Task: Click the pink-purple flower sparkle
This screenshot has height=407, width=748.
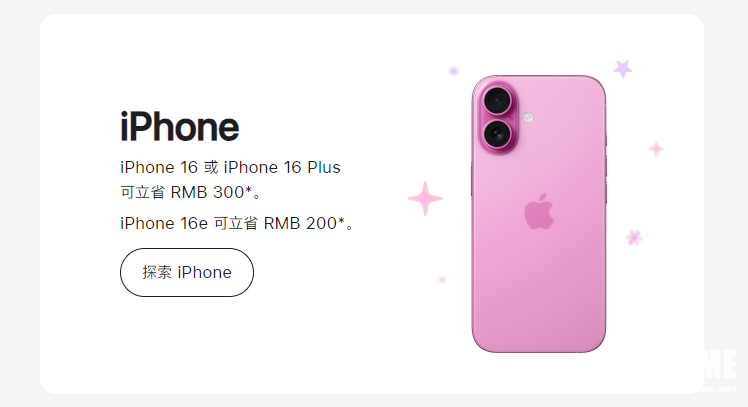Action: 634,238
